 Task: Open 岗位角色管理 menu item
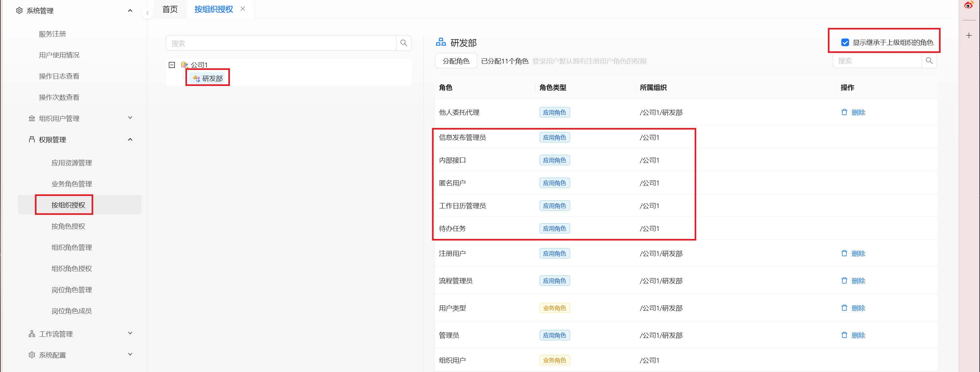click(x=72, y=290)
